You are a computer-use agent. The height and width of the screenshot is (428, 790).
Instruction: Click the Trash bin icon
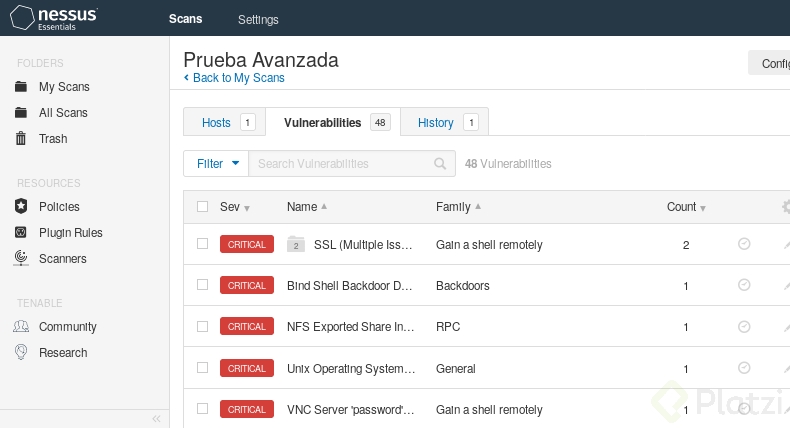20,139
